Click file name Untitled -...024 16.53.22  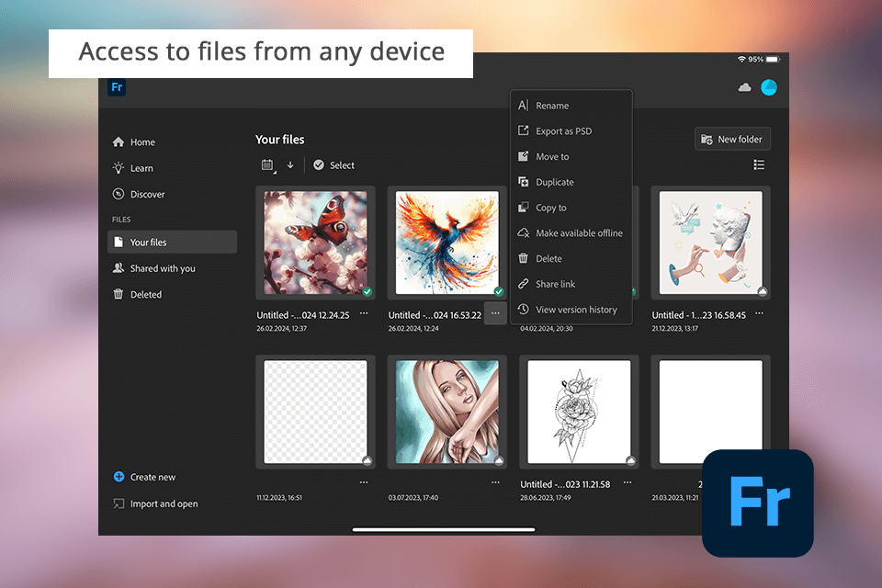point(435,315)
